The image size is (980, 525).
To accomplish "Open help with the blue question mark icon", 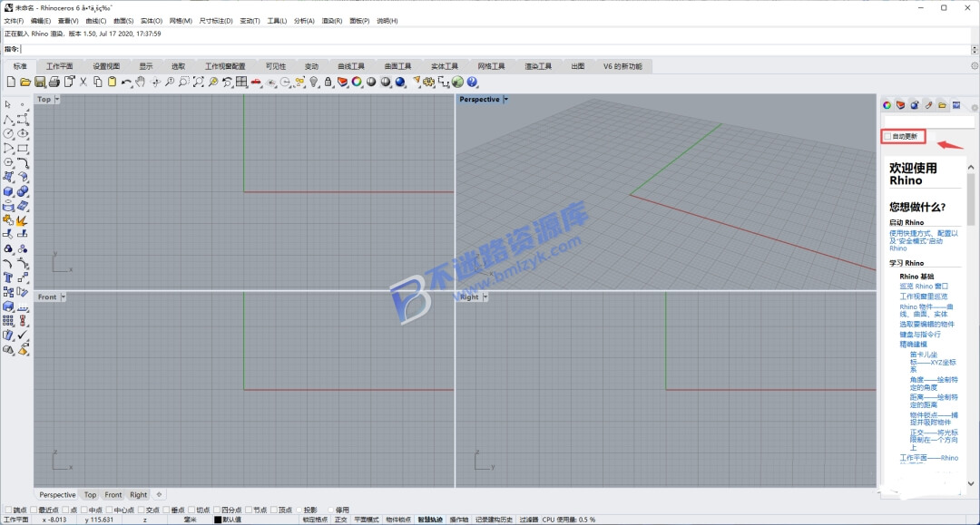I will [473, 82].
